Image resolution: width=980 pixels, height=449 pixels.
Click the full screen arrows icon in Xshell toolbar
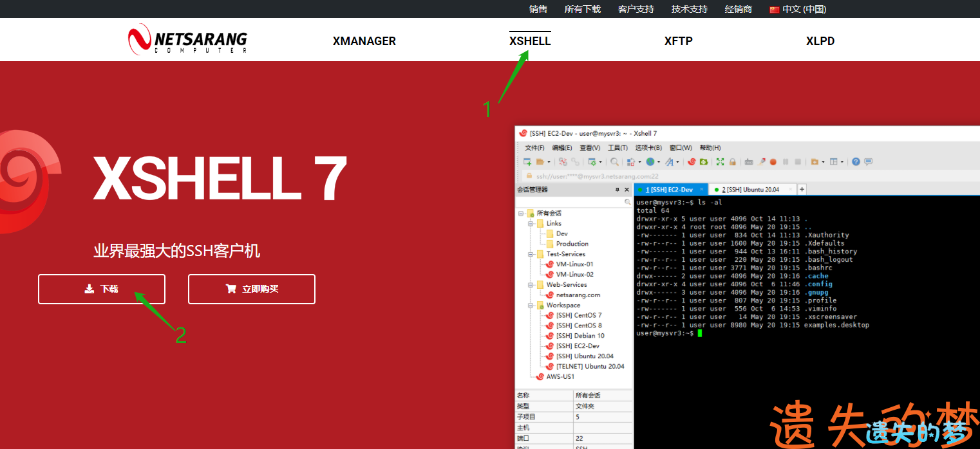pyautogui.click(x=720, y=161)
